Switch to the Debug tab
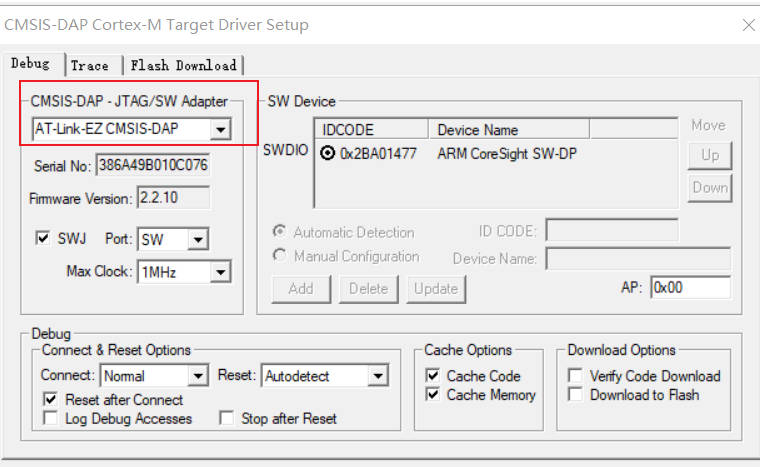Image resolution: width=760 pixels, height=467 pixels. (32, 64)
